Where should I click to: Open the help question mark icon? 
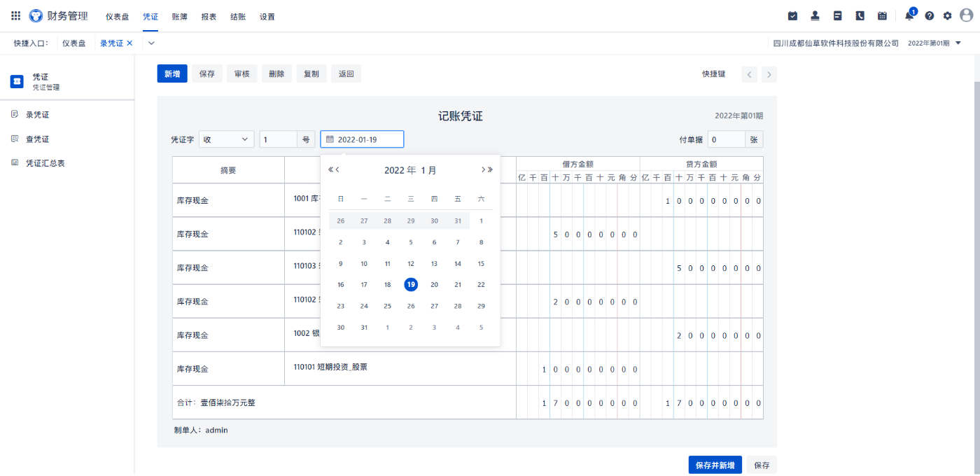tap(930, 15)
